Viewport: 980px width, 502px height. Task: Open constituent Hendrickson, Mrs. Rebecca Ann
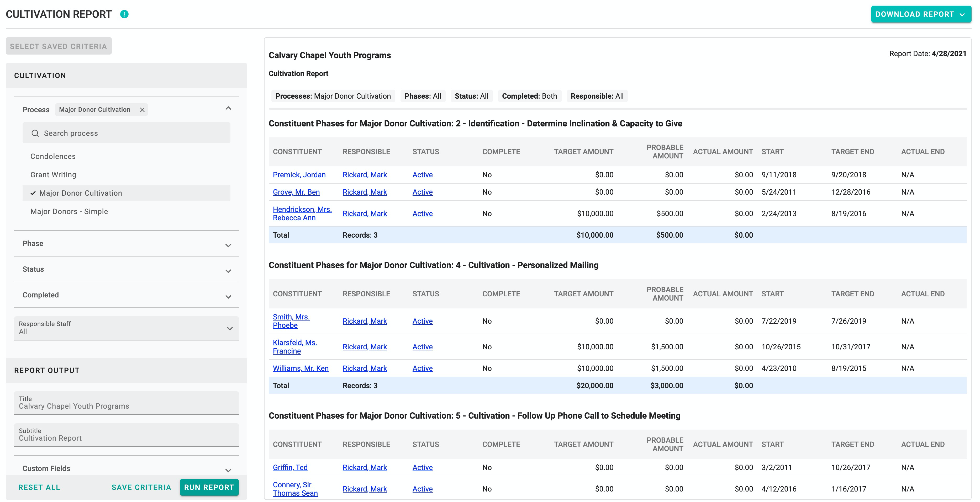click(302, 213)
